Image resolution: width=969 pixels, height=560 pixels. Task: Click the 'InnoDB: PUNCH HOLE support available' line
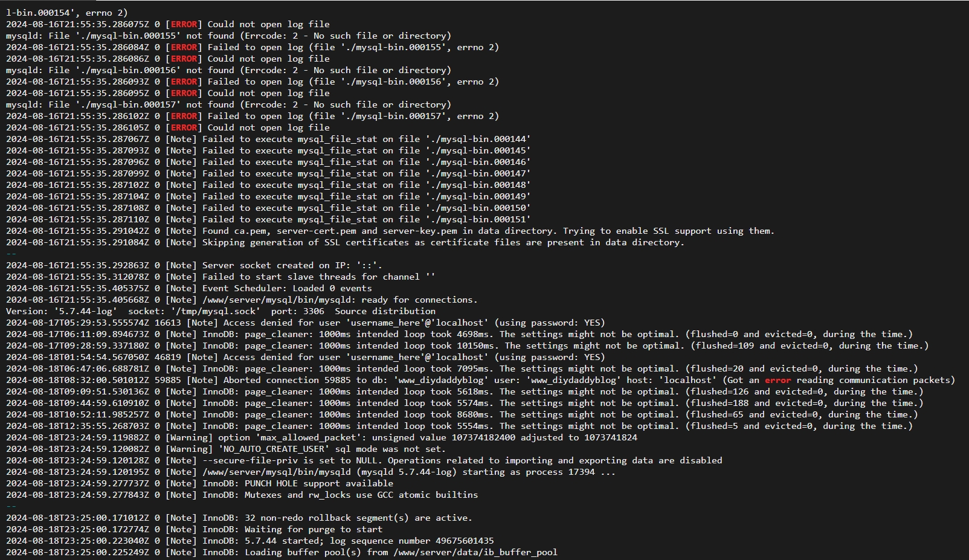click(x=199, y=483)
